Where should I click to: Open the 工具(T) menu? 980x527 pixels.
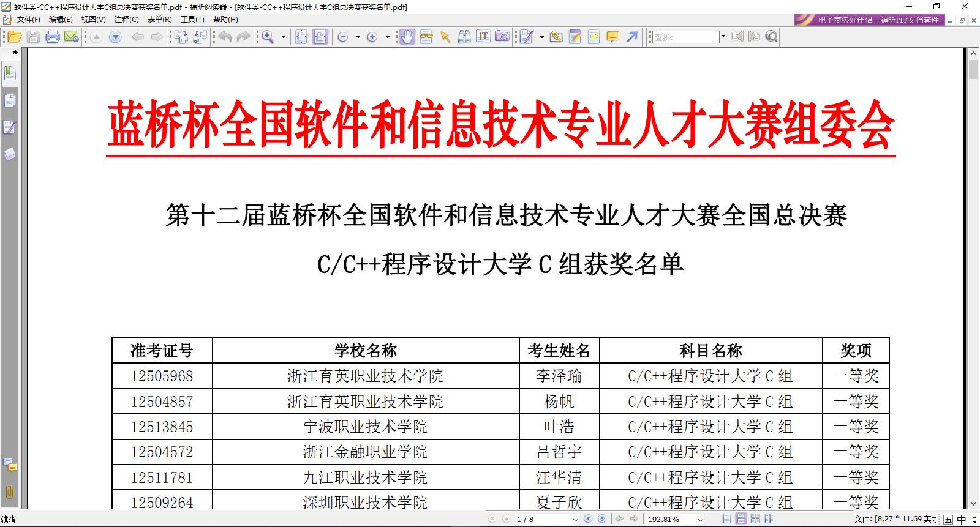192,20
